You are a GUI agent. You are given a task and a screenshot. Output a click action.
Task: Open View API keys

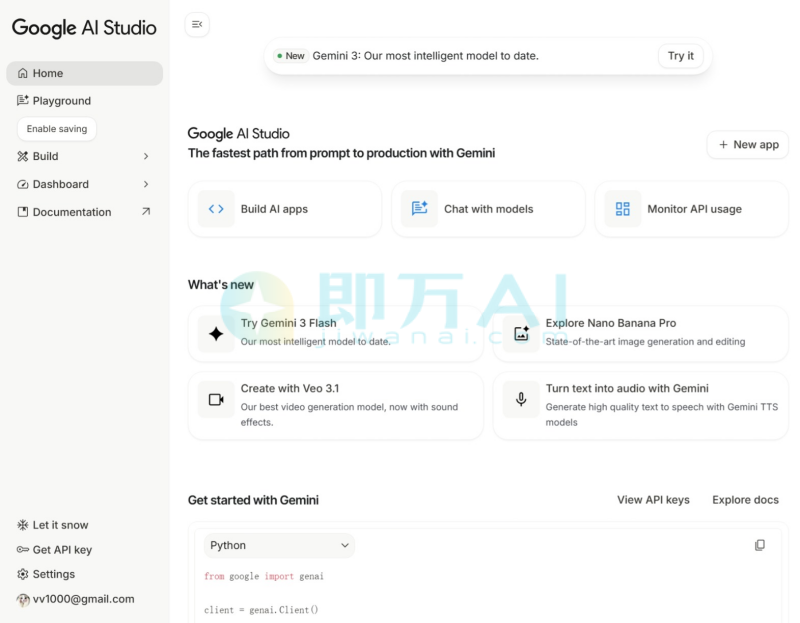point(654,500)
